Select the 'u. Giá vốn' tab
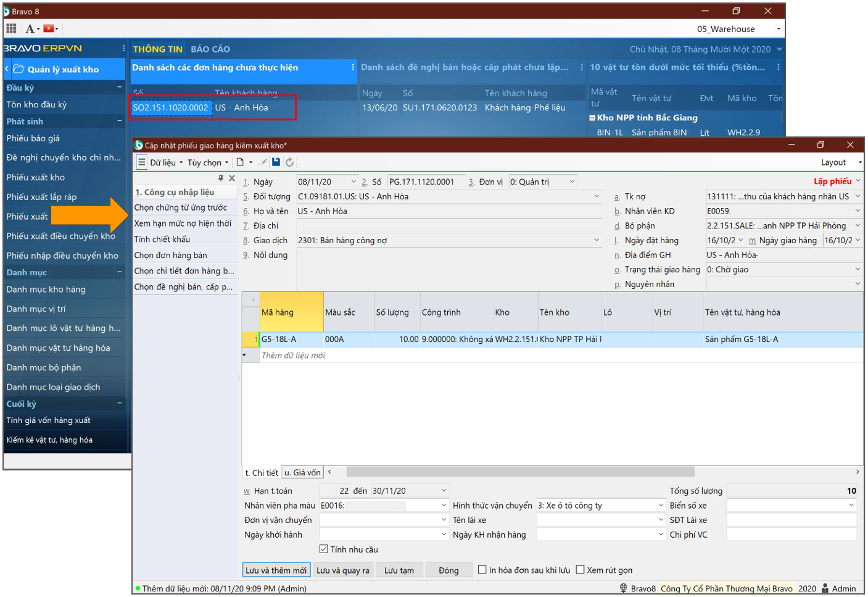The height and width of the screenshot is (597, 868). [x=302, y=472]
